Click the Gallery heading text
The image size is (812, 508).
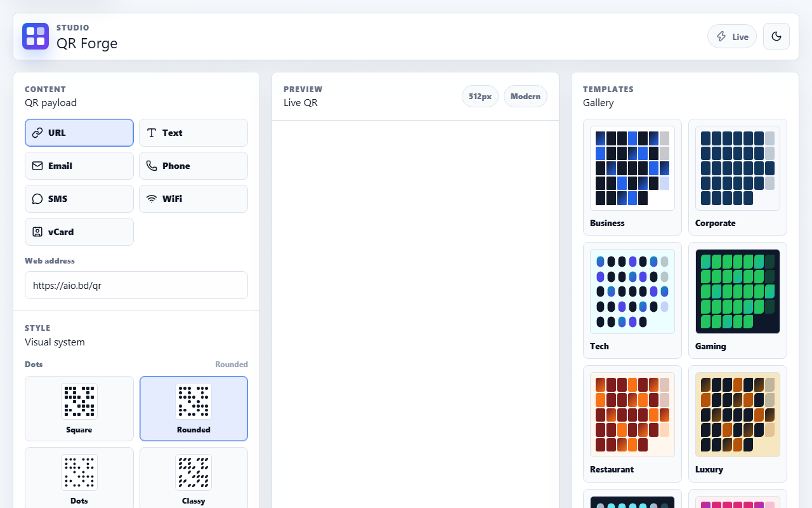598,102
